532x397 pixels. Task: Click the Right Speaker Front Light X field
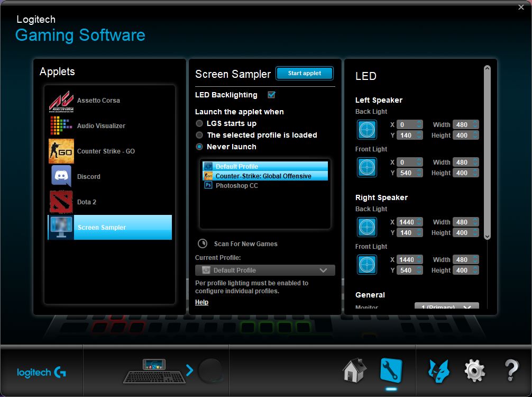[x=409, y=260]
